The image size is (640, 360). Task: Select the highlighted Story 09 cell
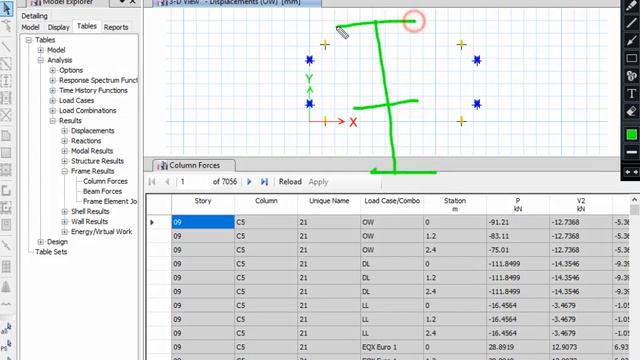tap(203, 222)
